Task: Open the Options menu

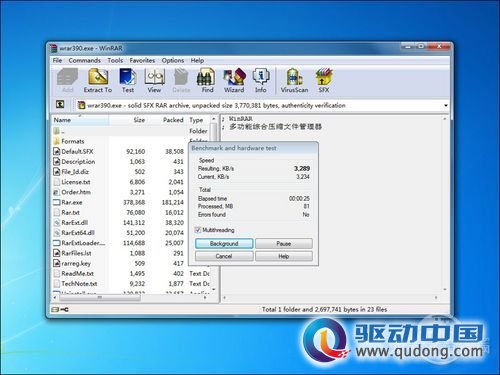Action: pyautogui.click(x=173, y=60)
